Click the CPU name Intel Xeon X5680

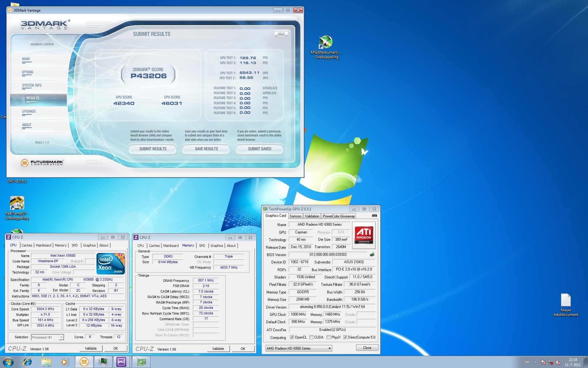click(63, 255)
